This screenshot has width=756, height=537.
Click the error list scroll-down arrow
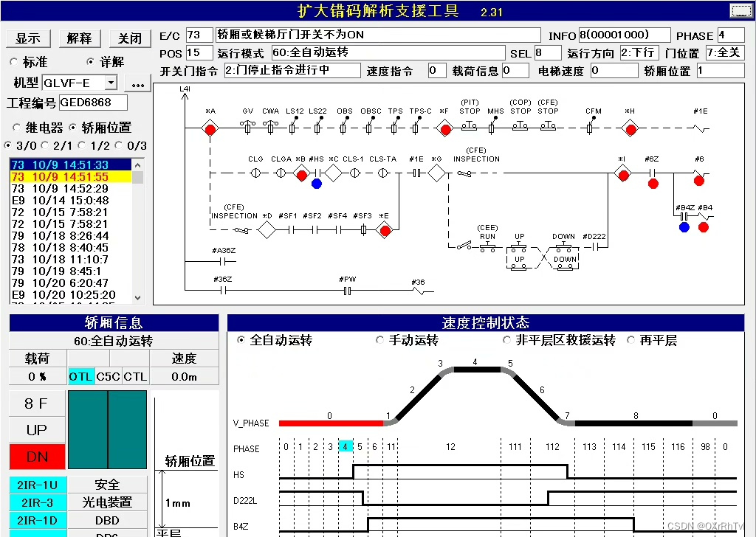(x=138, y=298)
